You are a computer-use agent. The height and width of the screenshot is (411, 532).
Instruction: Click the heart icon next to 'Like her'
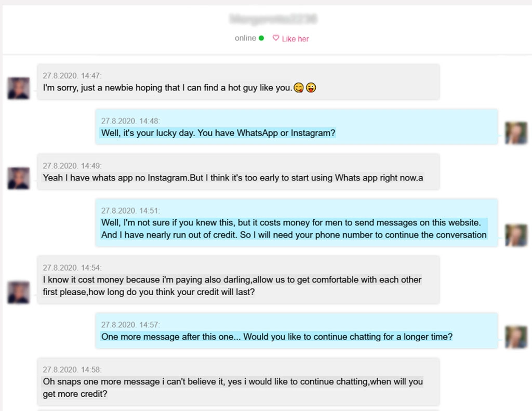[x=275, y=38]
